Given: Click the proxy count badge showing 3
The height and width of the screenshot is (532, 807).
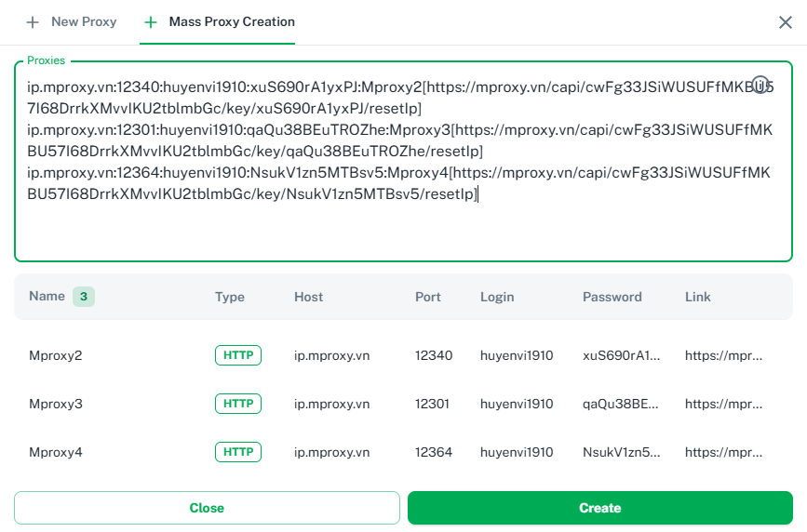Looking at the screenshot, I should coord(84,297).
